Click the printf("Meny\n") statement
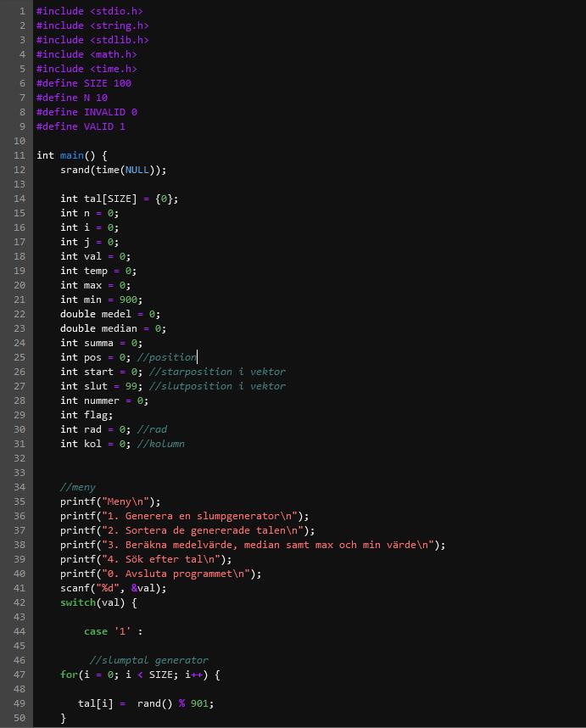Viewport: 586px width, 728px height. 109,501
